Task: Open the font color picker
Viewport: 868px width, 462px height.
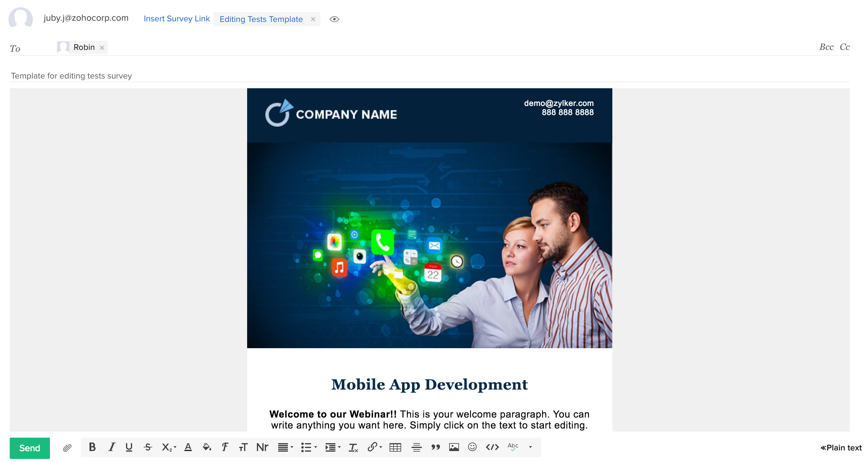Action: click(188, 447)
